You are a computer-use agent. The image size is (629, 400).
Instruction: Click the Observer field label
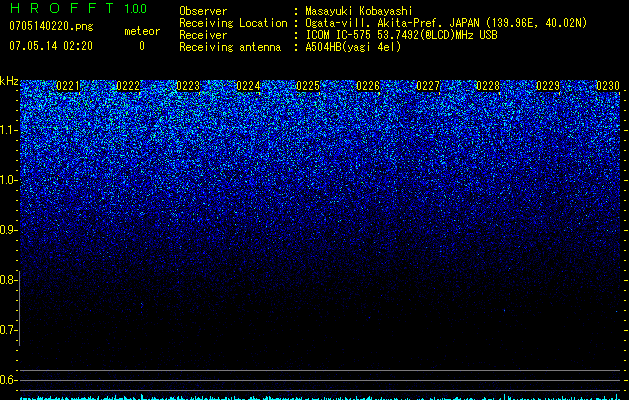point(203,11)
